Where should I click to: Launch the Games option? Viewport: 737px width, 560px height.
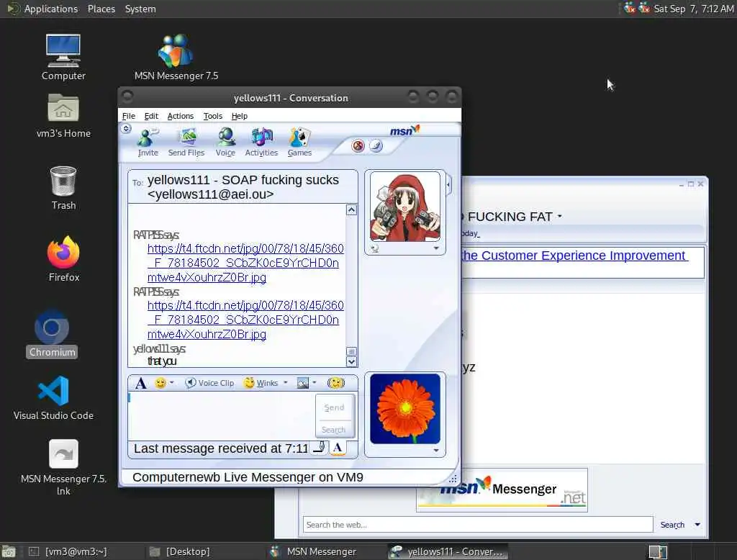(299, 142)
